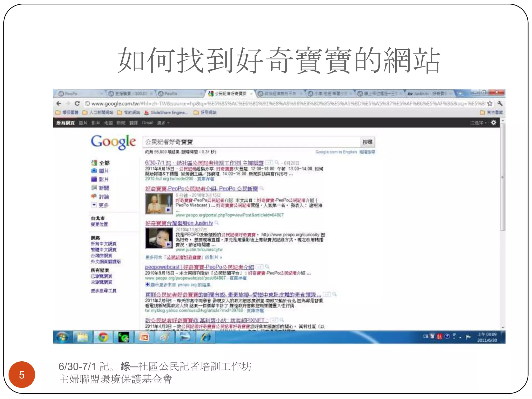The width and height of the screenshot is (532, 399).
Task: Open the 好奇寶寶-PeoPo公民記者介紹 result
Action: point(201,188)
